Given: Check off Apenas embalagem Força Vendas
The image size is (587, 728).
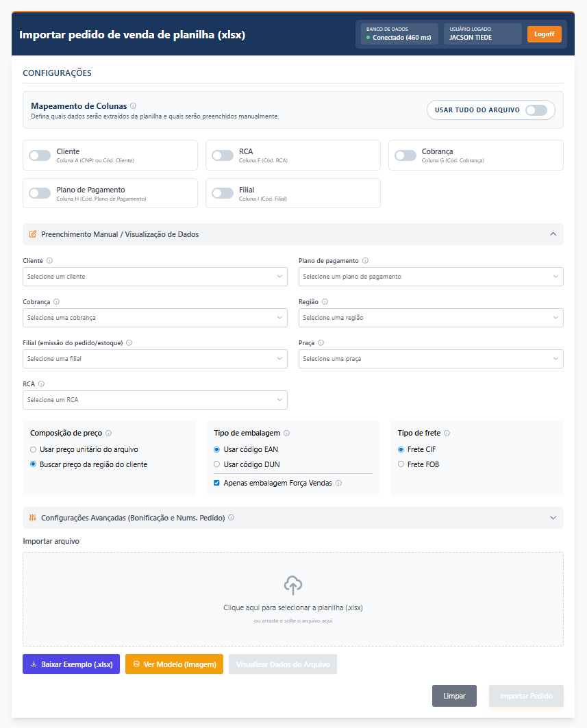Looking at the screenshot, I should coord(217,483).
